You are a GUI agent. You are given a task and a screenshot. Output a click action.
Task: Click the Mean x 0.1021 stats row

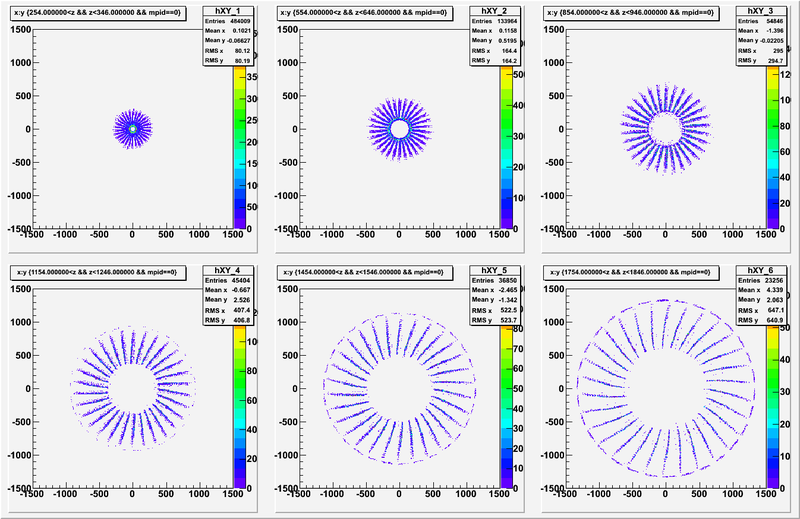[228, 31]
